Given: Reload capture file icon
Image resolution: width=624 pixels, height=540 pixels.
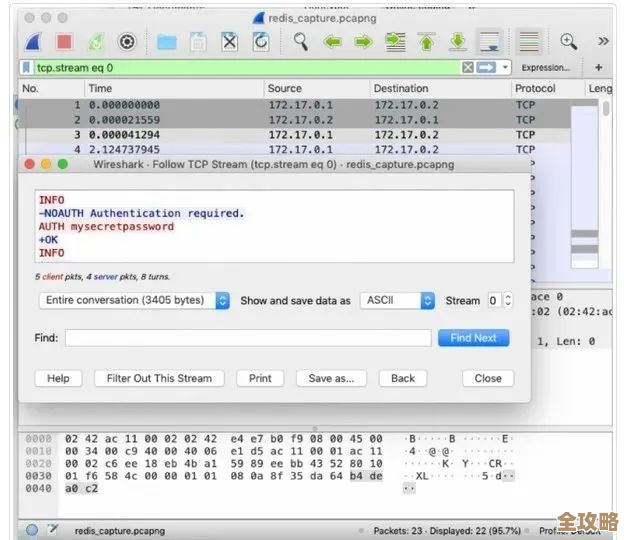Looking at the screenshot, I should click(261, 42).
